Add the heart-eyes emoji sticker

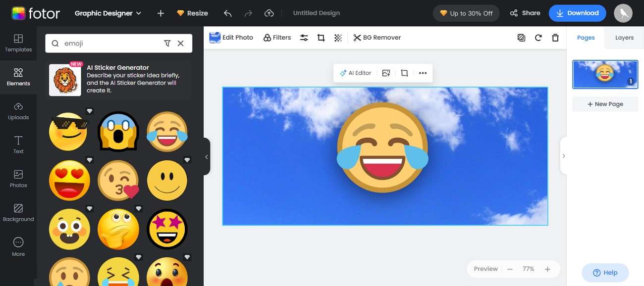[x=69, y=180]
